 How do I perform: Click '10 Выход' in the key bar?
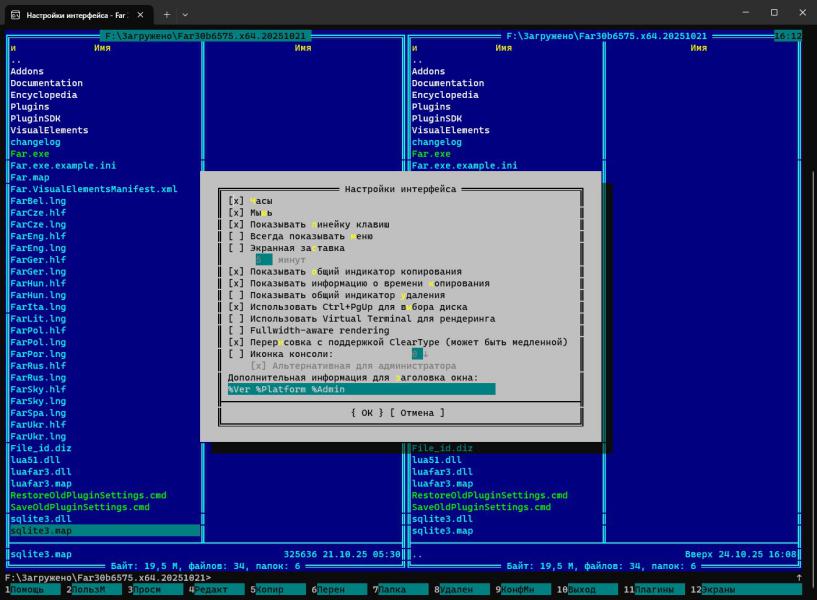tap(586, 590)
